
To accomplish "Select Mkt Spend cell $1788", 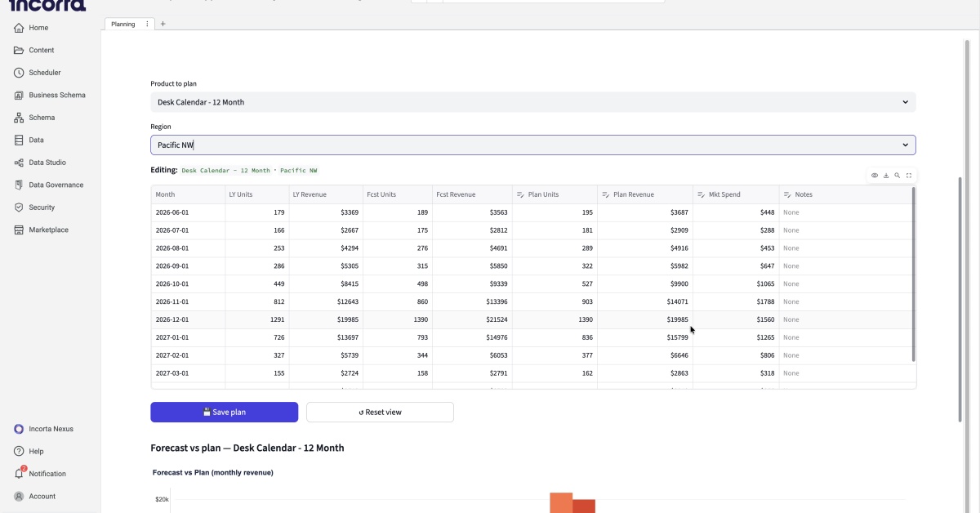I will click(736, 301).
